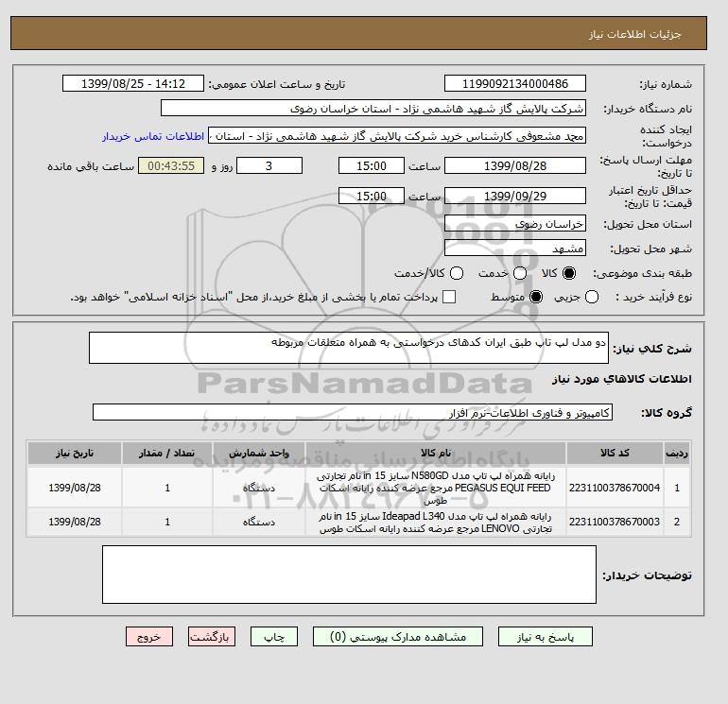Toggle the اسناد خزانه اسلامی payment checkbox
The height and width of the screenshot is (704, 728).
tap(449, 297)
